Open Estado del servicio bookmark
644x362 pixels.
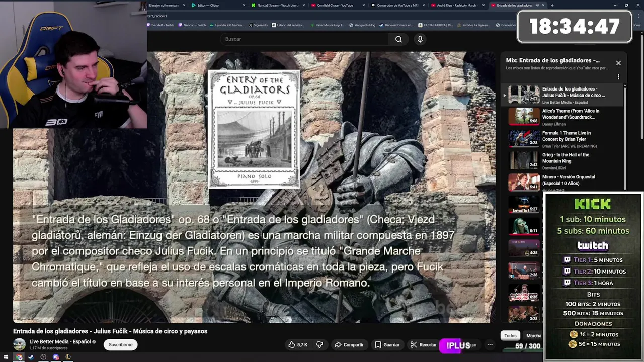coord(288,25)
